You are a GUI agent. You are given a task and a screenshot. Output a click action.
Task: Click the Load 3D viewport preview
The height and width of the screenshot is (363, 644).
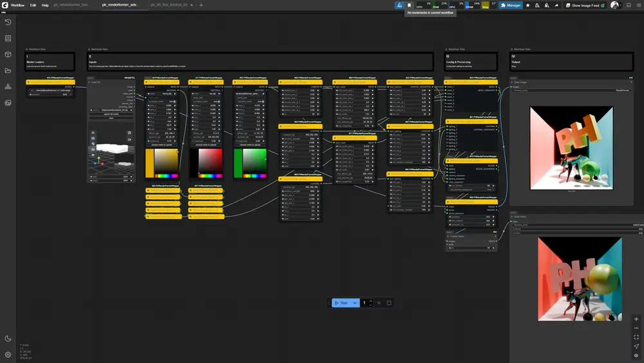point(111,148)
